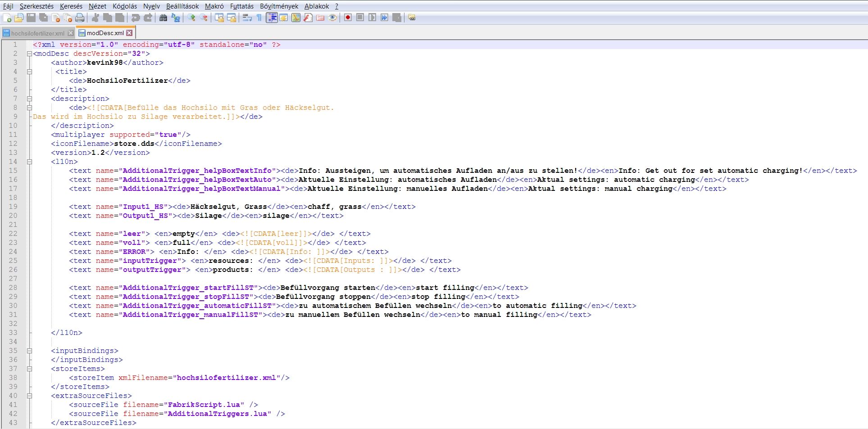868x429 pixels.
Task: Open the Function List panel icon
Action: [308, 18]
